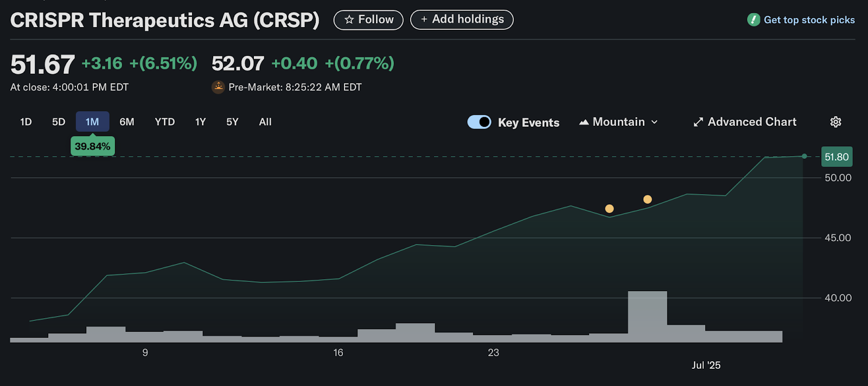Screen dimensions: 868x386
Task: Open chart settings gear icon
Action: pos(835,122)
